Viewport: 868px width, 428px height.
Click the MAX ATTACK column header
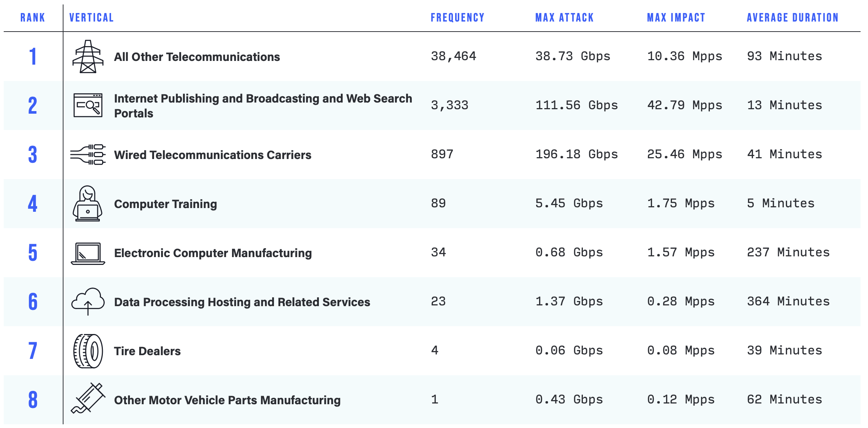click(x=564, y=17)
